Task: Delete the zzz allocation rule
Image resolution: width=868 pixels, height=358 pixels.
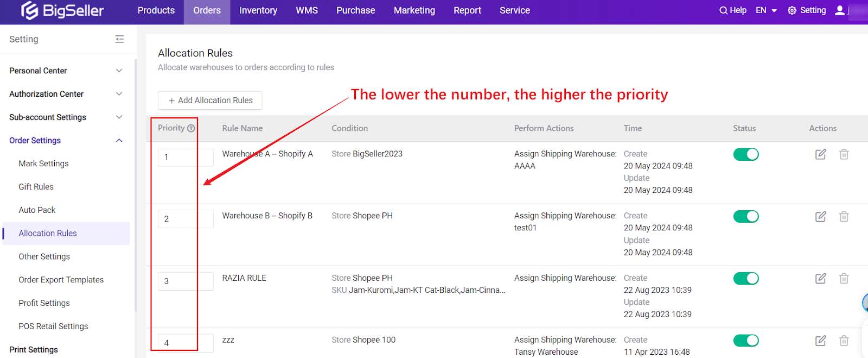Action: pos(844,341)
